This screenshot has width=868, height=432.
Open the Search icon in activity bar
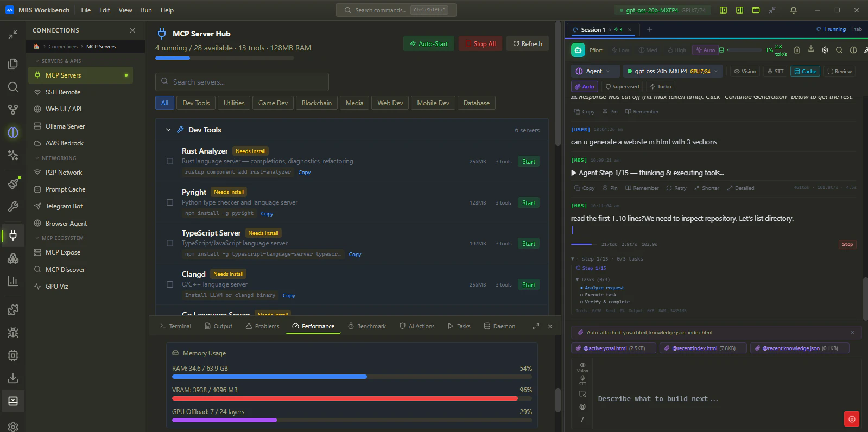pos(13,87)
